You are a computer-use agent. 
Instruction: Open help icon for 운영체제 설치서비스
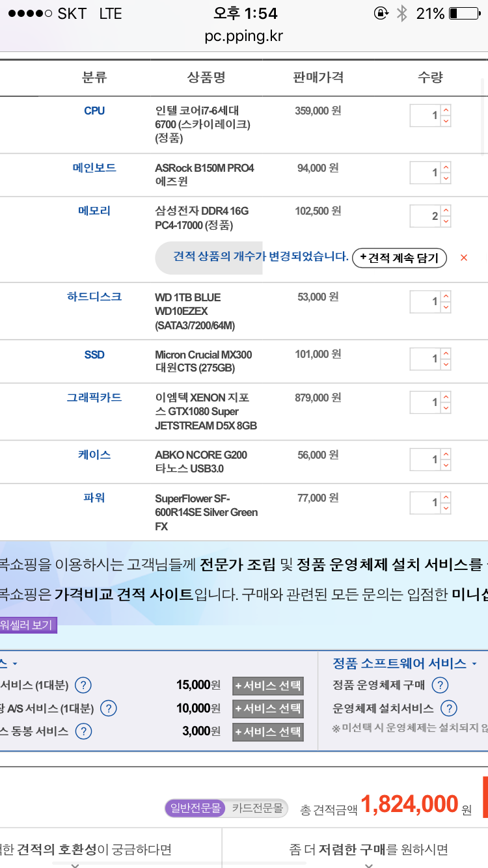449,708
